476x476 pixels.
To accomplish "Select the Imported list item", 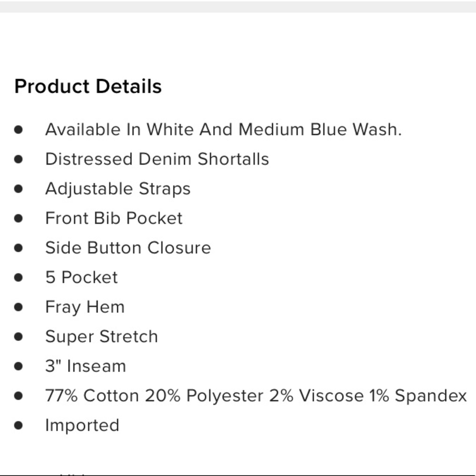I will pyautogui.click(x=82, y=425).
